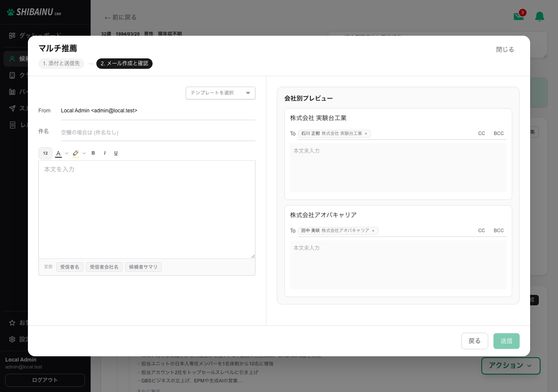Click the document list icon in sidebar
Screen dimensions: 558x392
(x=12, y=125)
